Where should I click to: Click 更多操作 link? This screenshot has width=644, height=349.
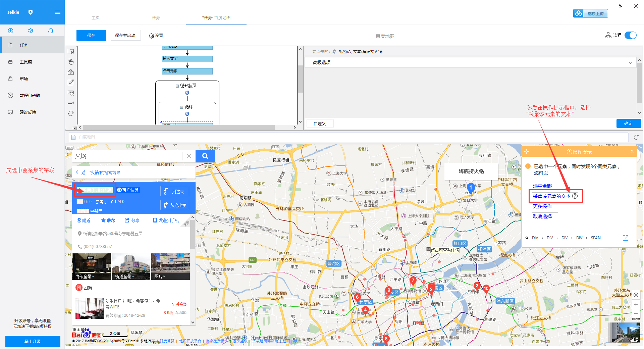[542, 206]
